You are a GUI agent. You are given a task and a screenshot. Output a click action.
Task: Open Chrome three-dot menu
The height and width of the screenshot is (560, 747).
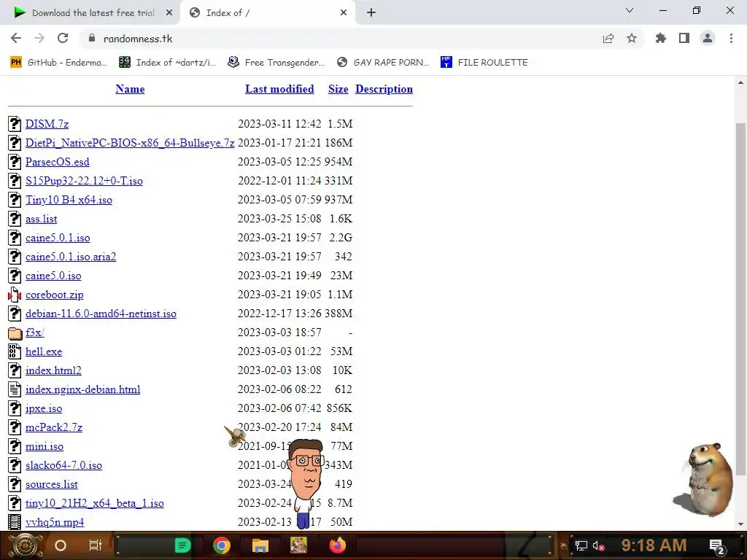pos(731,39)
